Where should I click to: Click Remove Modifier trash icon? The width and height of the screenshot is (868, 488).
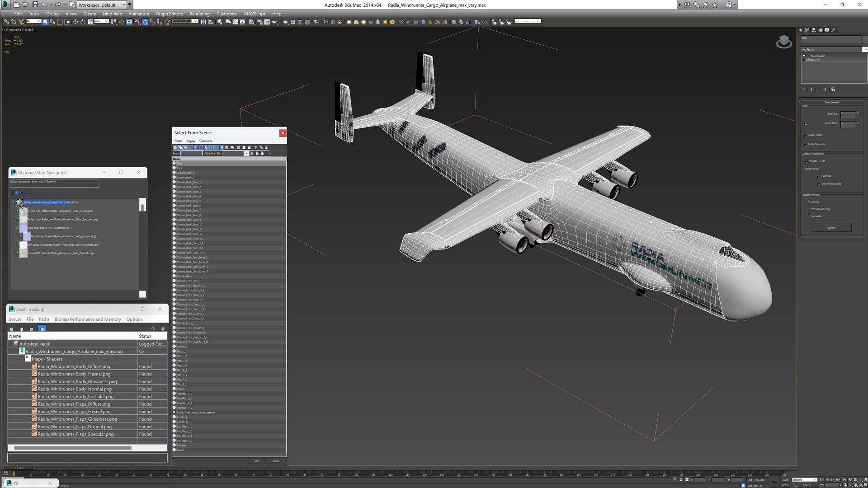(x=825, y=89)
